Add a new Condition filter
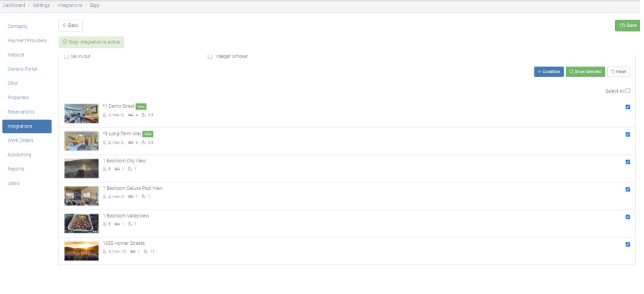 (x=549, y=72)
